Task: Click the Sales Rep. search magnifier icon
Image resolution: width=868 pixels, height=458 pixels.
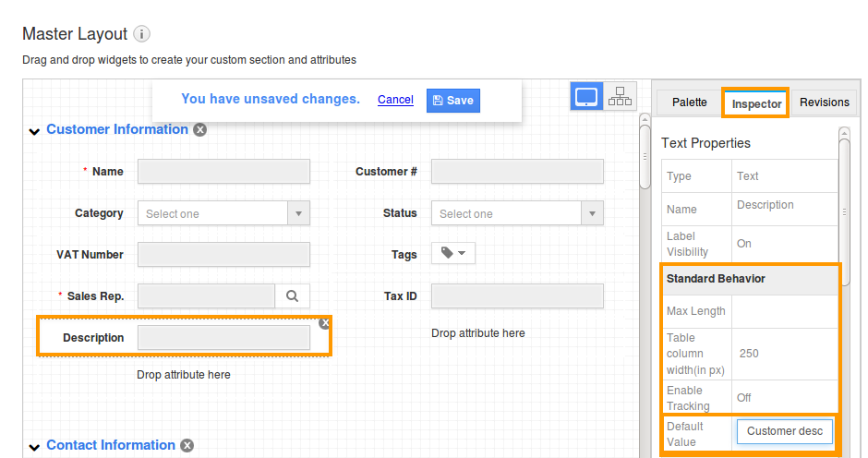Action: tap(292, 296)
